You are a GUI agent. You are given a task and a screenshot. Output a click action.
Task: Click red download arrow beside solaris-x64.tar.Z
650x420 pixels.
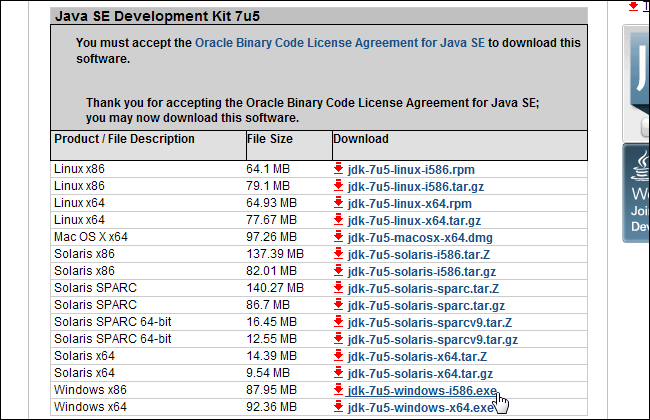click(x=339, y=355)
